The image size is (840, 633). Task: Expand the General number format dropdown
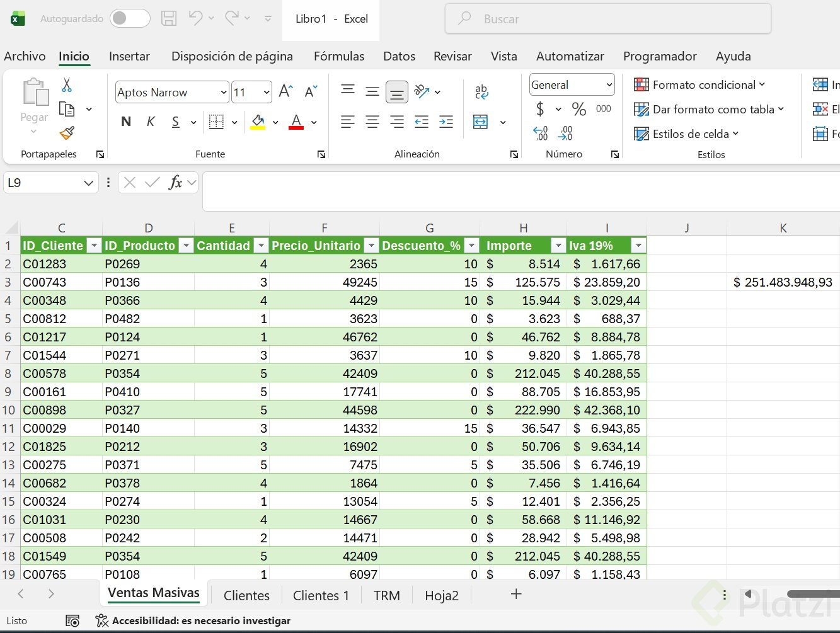[x=609, y=85]
